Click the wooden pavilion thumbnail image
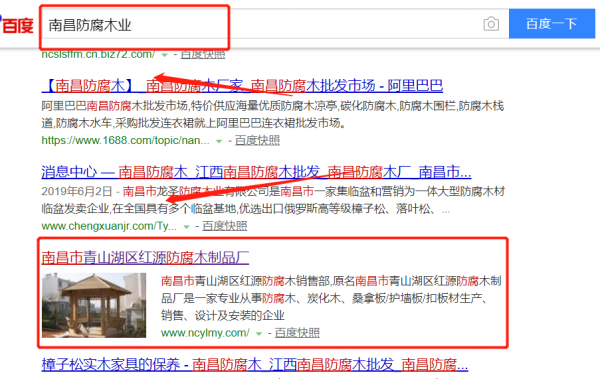Image resolution: width=600 pixels, height=379 pixels. [94, 305]
